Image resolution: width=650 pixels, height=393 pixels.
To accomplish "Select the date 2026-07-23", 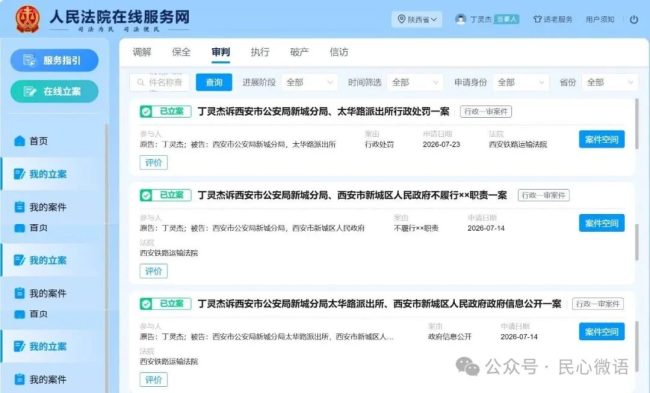I will [x=441, y=145].
